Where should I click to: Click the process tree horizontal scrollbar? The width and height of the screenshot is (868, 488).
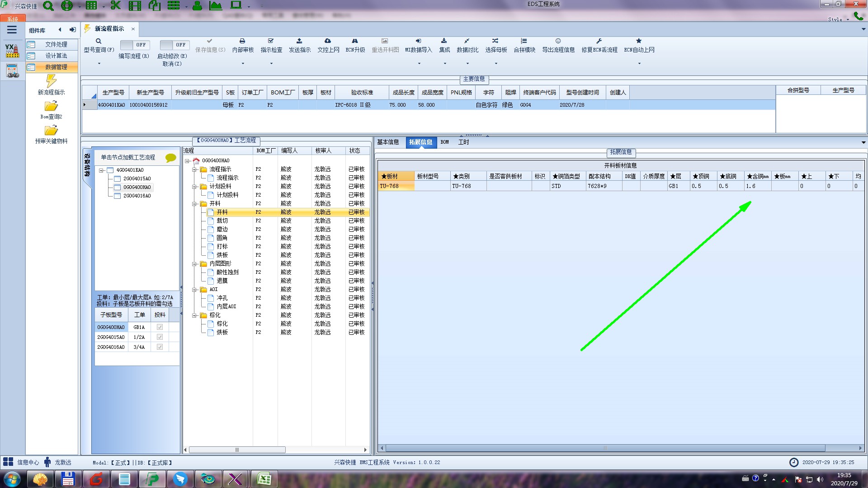pyautogui.click(x=237, y=450)
